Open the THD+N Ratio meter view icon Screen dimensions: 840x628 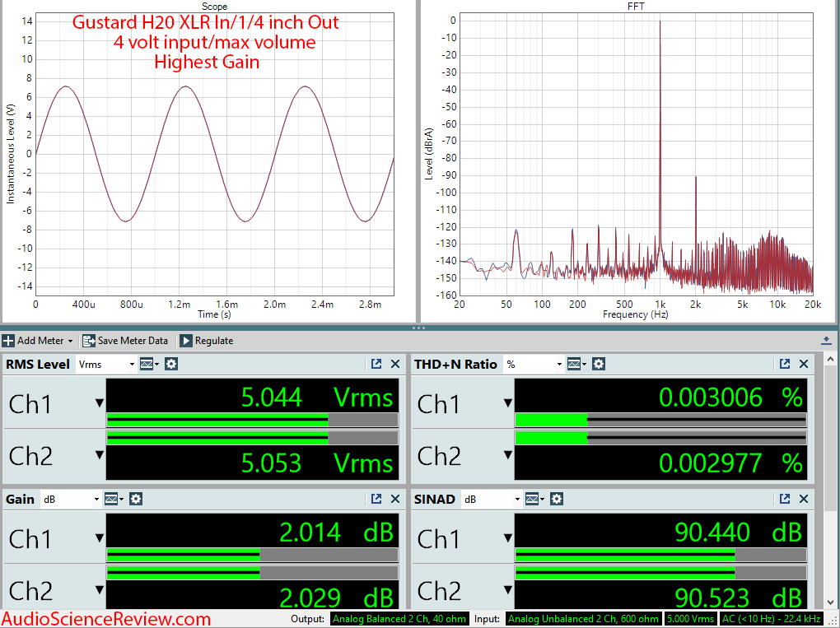pos(576,365)
